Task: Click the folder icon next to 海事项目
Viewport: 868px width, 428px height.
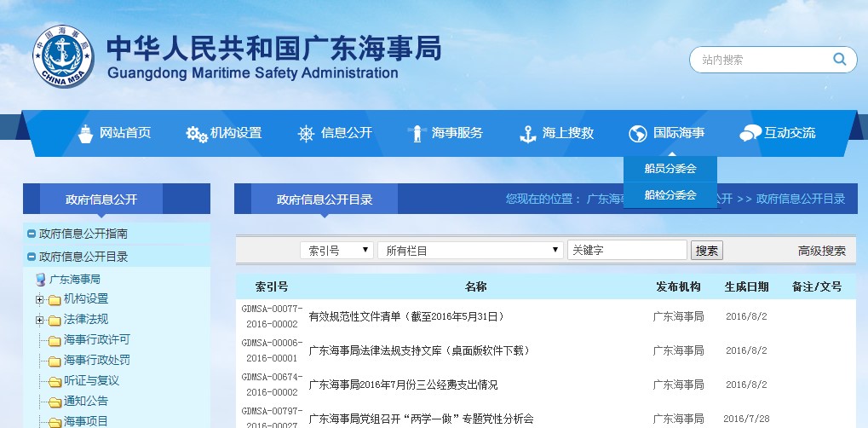Action: coord(55,423)
